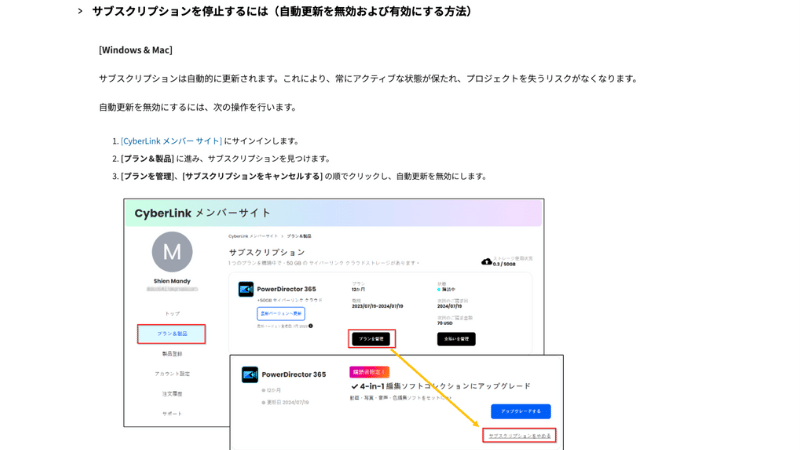
Task: Open the CyberLink メンバー サイト link
Action: [x=171, y=141]
